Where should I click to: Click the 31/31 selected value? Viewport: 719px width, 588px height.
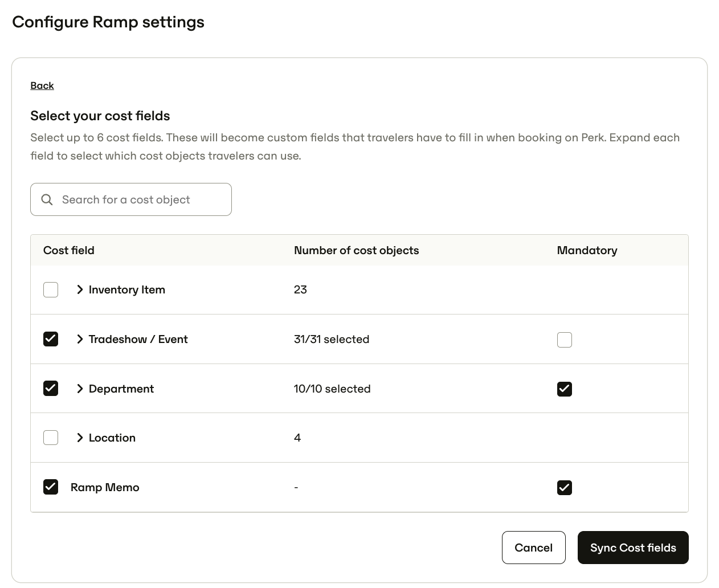332,339
